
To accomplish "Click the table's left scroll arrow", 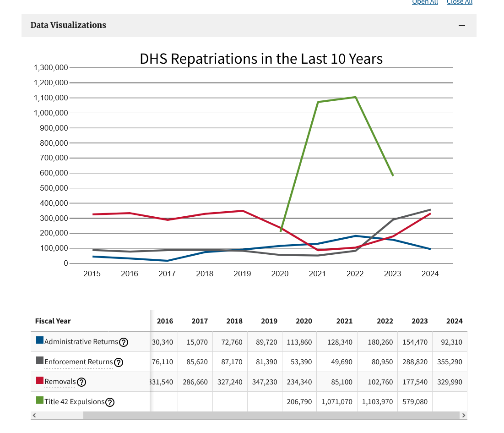I will tap(34, 415).
